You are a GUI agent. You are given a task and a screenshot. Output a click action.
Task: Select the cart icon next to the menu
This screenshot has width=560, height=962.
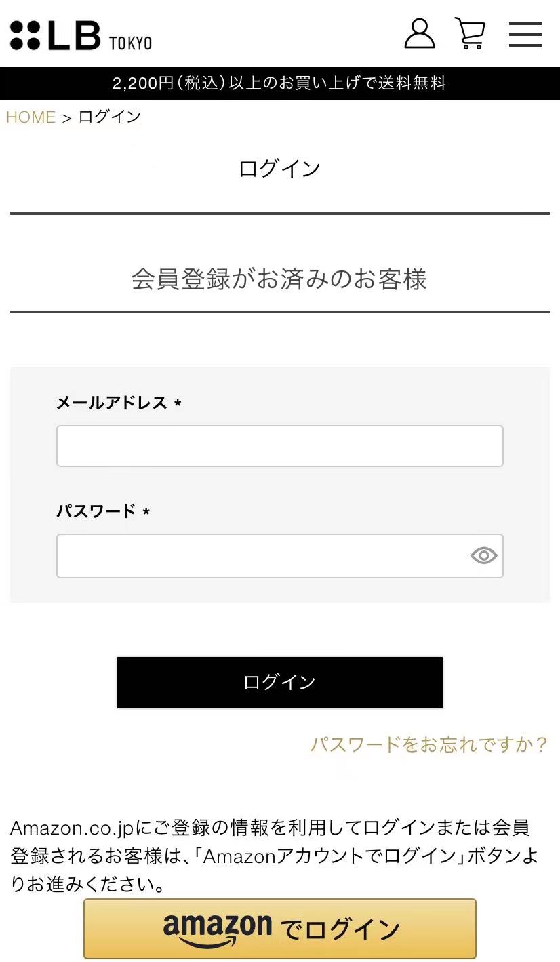[471, 34]
